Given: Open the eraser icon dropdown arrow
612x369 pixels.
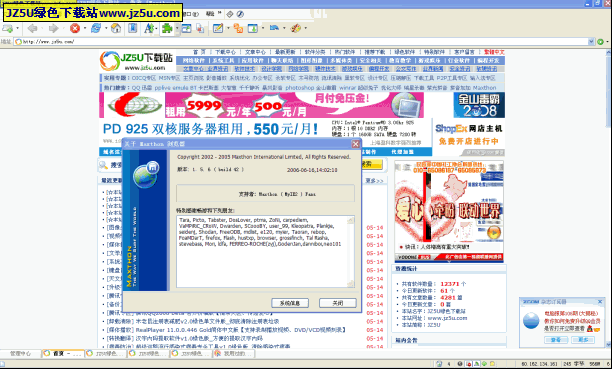Looking at the screenshot, I should point(284,28).
